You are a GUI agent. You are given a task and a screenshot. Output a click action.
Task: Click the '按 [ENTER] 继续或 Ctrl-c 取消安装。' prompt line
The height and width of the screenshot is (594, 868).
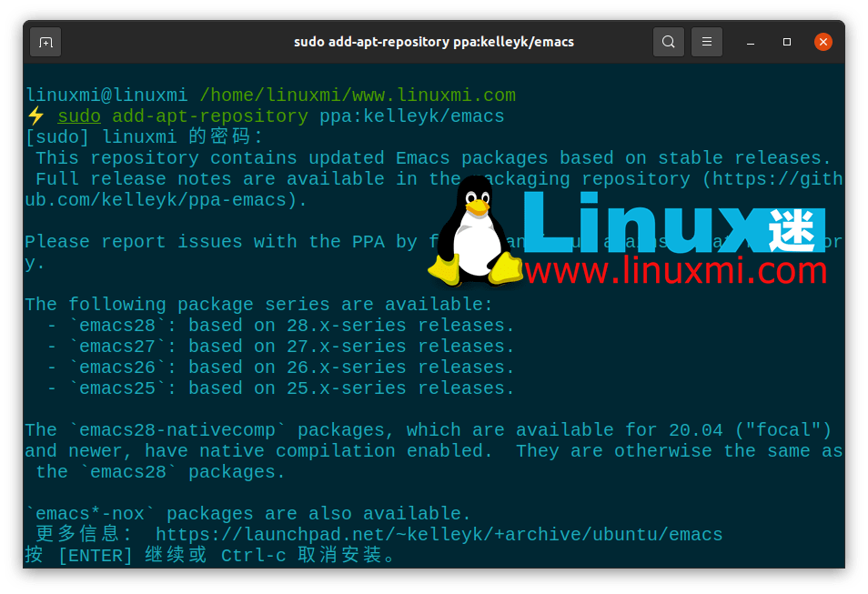point(210,556)
